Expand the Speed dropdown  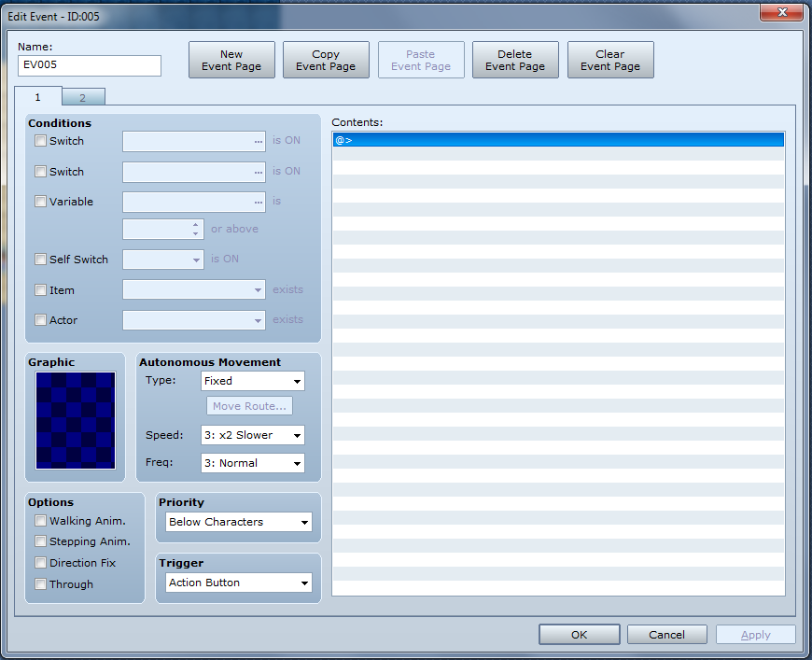253,436
